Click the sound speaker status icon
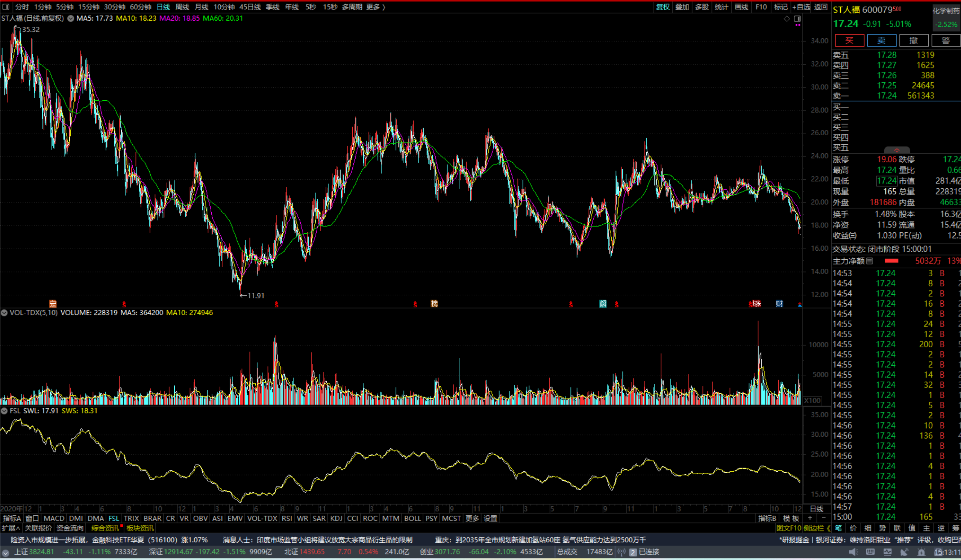Image resolution: width=961 pixels, height=560 pixels. tap(853, 552)
